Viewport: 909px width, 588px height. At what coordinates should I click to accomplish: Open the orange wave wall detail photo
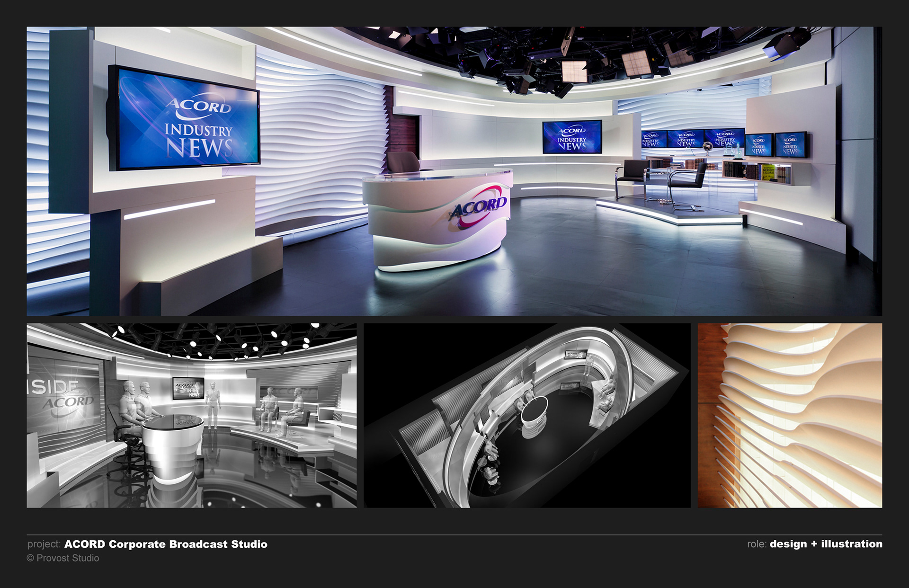790,415
